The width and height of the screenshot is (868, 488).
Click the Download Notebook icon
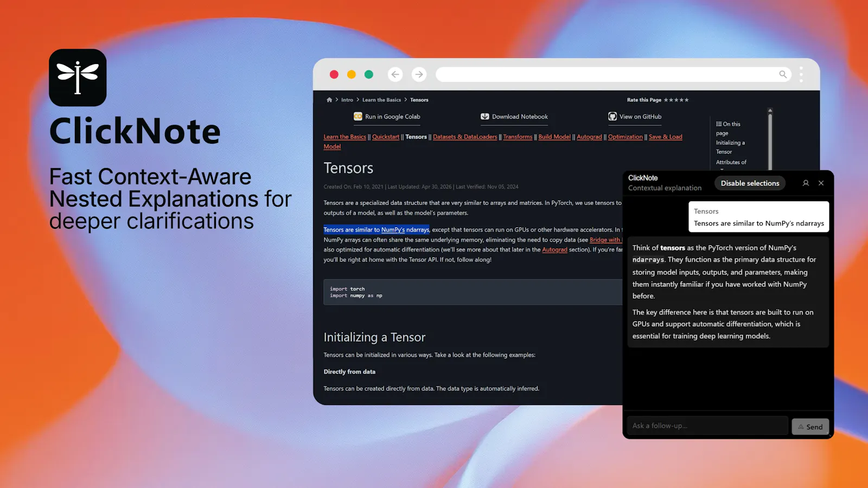pyautogui.click(x=485, y=117)
